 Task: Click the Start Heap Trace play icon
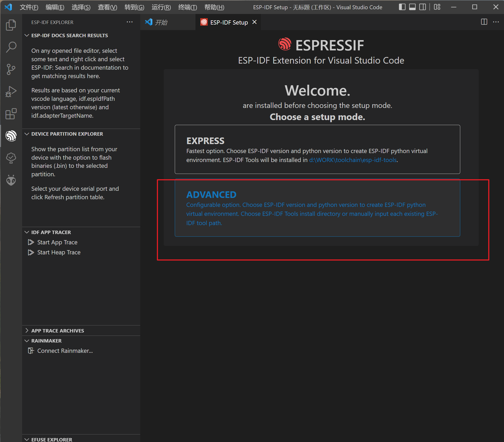click(x=31, y=252)
